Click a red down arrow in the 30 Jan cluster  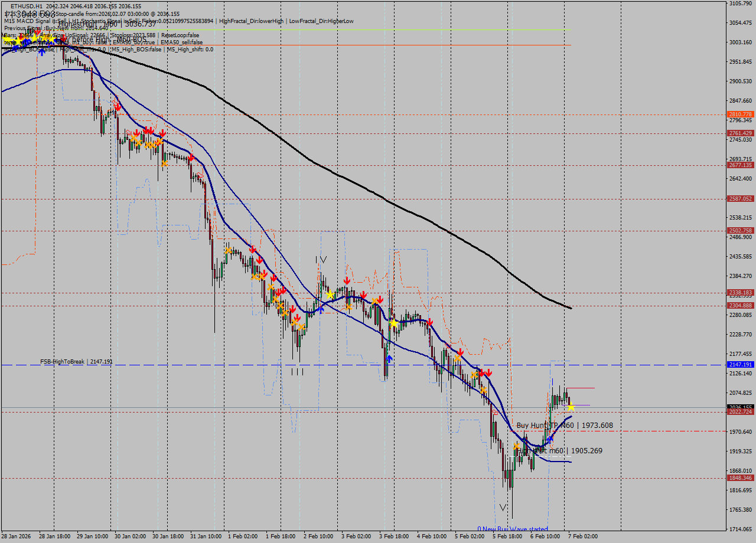tap(146, 131)
